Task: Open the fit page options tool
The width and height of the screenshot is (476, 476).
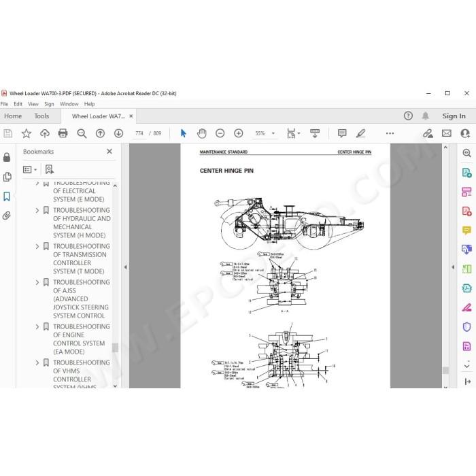Action: click(293, 133)
